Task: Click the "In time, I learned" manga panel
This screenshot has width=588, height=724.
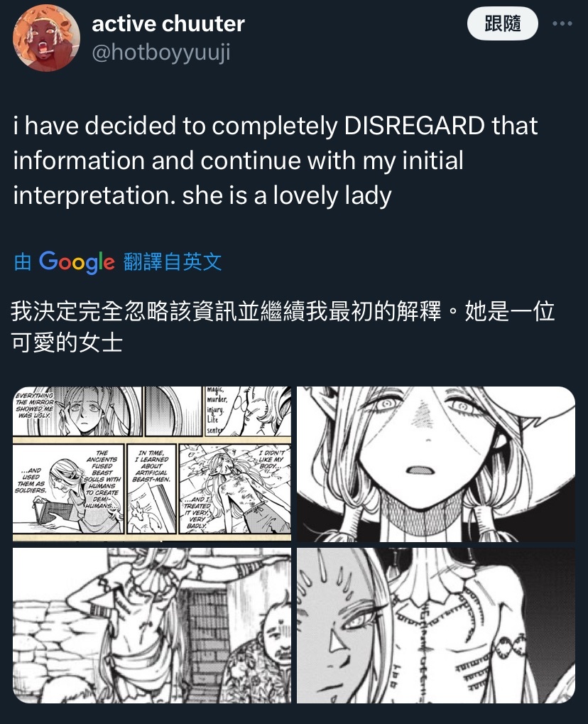Action: pyautogui.click(x=152, y=489)
